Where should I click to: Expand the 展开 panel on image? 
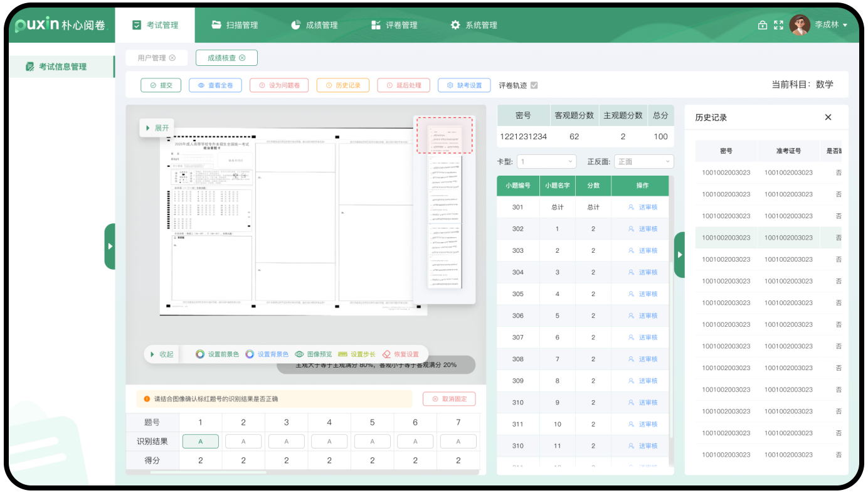tap(157, 128)
